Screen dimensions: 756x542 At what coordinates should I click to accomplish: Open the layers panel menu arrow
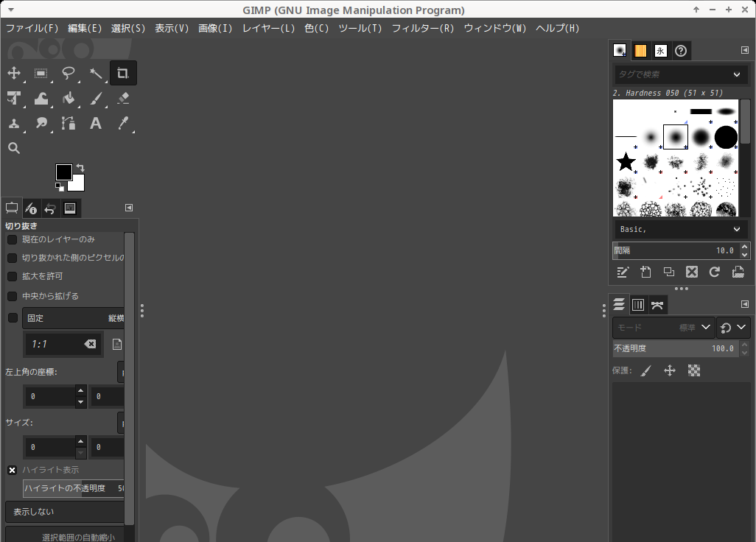point(745,304)
